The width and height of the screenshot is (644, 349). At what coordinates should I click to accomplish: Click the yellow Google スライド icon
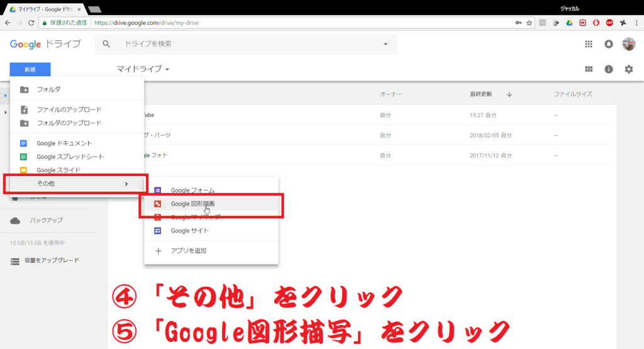click(23, 170)
